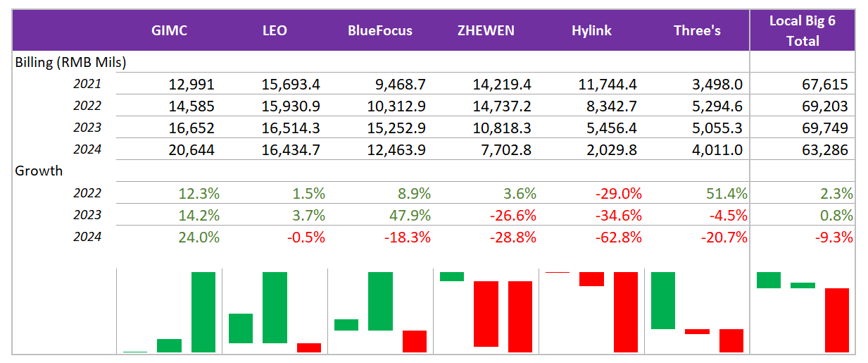Click the total billing 63,286 cell

pos(828,149)
